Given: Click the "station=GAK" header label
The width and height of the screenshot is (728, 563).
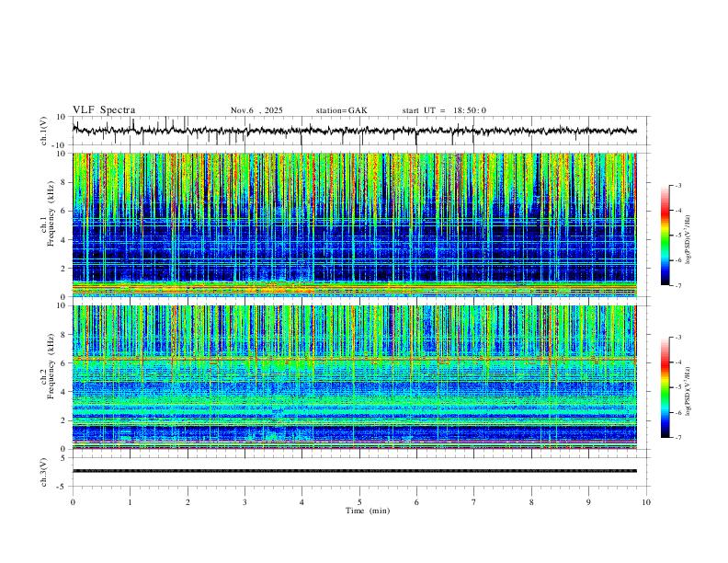Looking at the screenshot, I should click(341, 110).
